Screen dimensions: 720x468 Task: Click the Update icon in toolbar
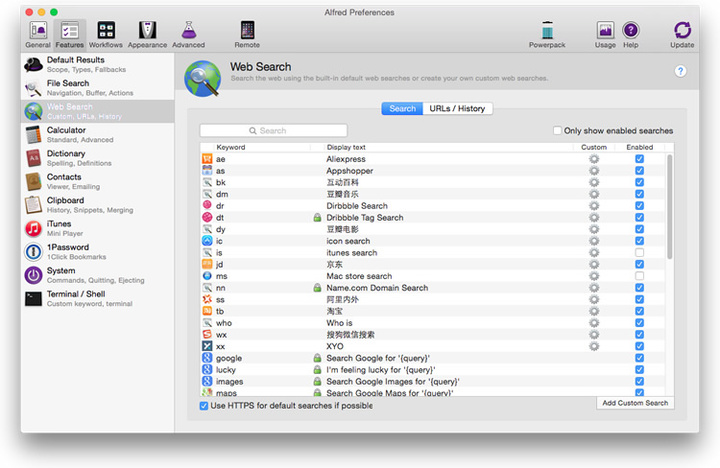click(x=682, y=32)
